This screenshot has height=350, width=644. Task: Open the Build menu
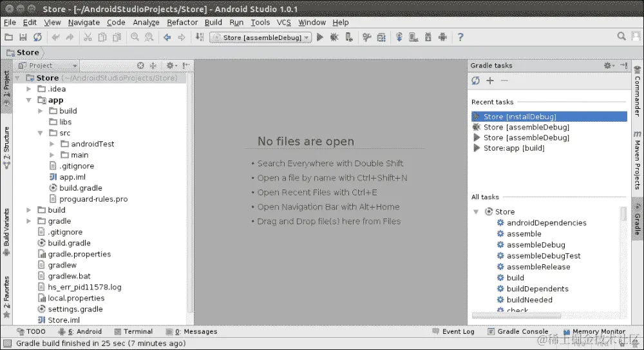click(x=213, y=22)
